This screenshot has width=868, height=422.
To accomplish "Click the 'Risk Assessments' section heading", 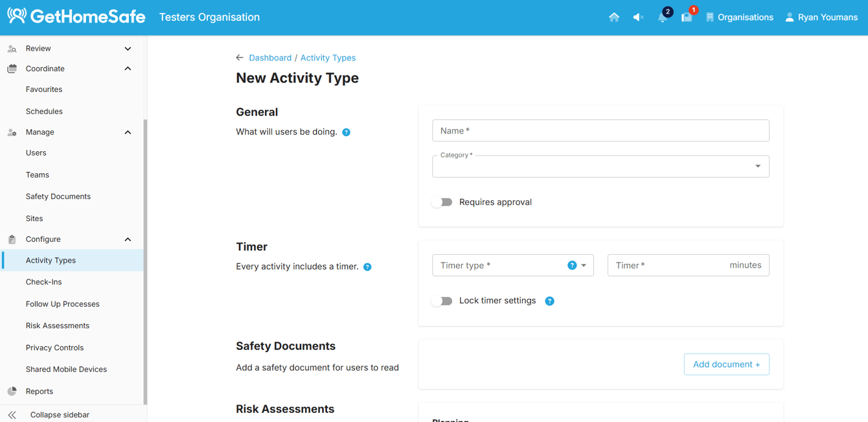I will coord(285,409).
